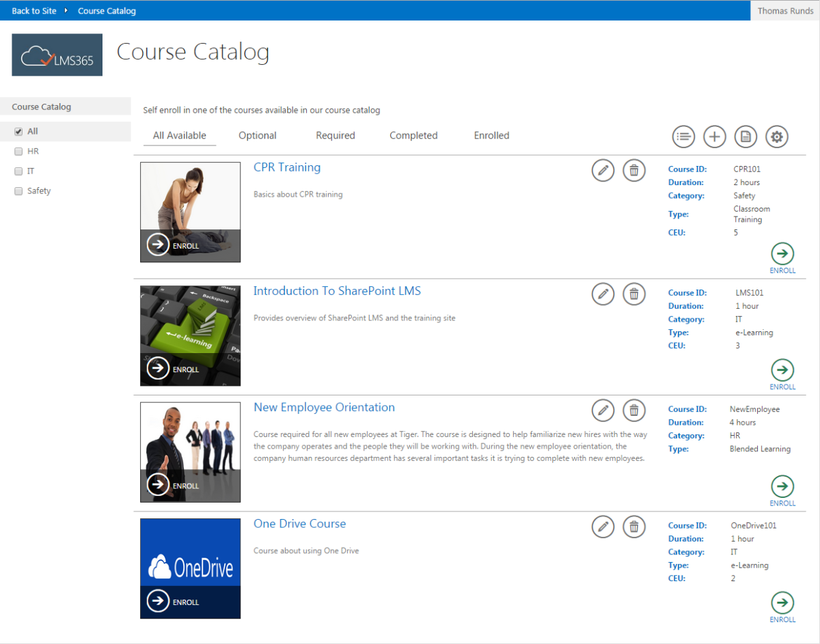This screenshot has width=820, height=644.
Task: Click the description Basics about CPR training
Action: [298, 195]
